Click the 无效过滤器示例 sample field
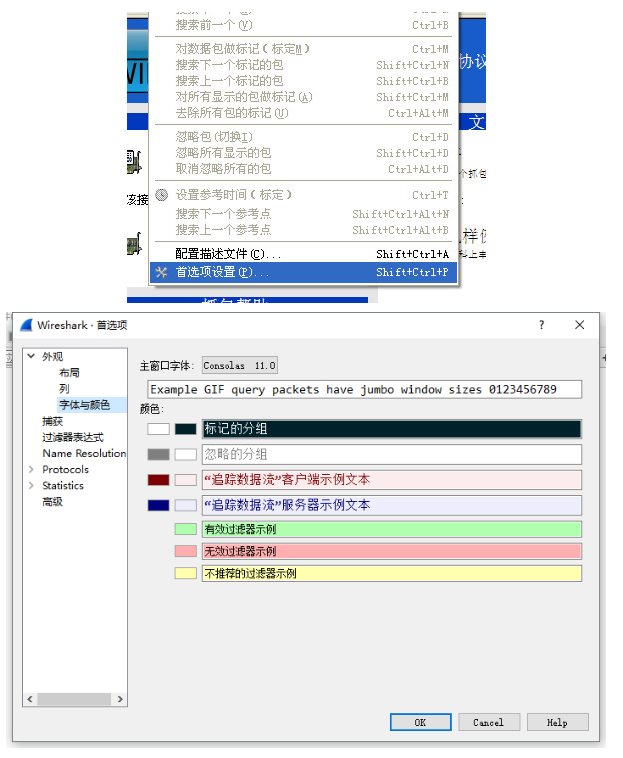The image size is (623, 758). (x=392, y=551)
